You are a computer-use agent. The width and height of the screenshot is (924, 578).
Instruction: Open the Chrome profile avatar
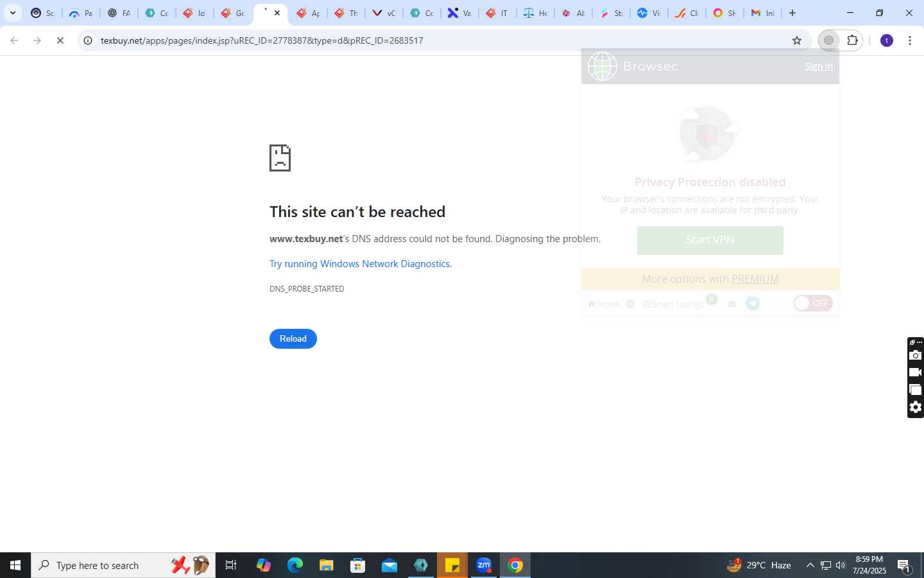[x=887, y=40]
